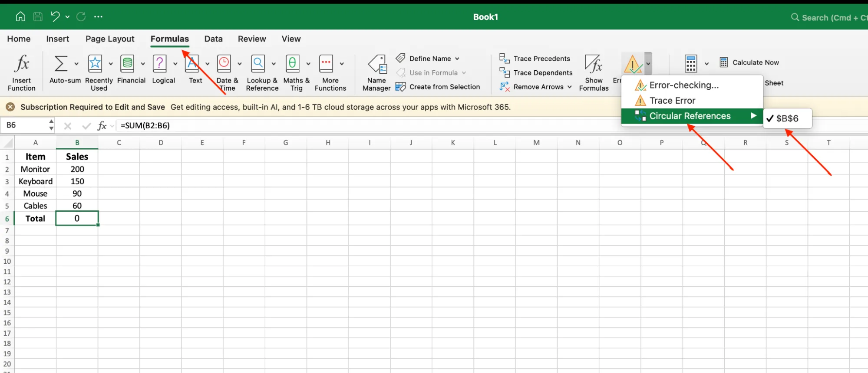This screenshot has width=868, height=373.
Task: Click the Logical functions icon
Action: click(x=160, y=64)
